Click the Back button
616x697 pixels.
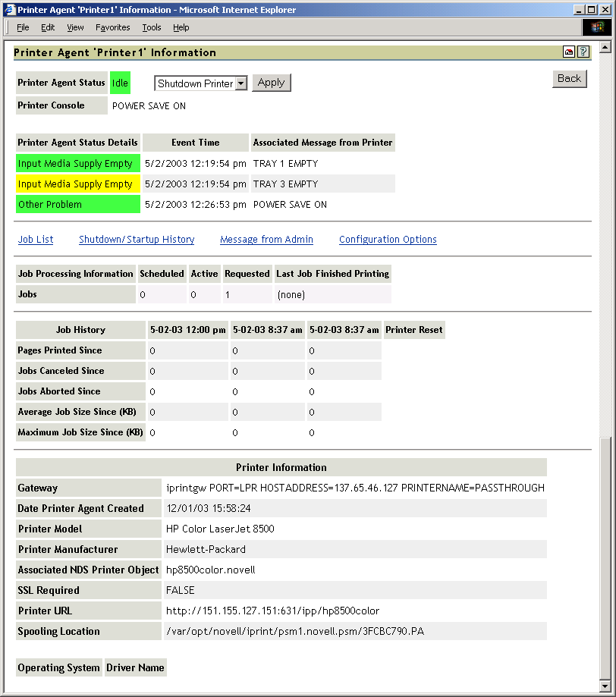(x=569, y=78)
